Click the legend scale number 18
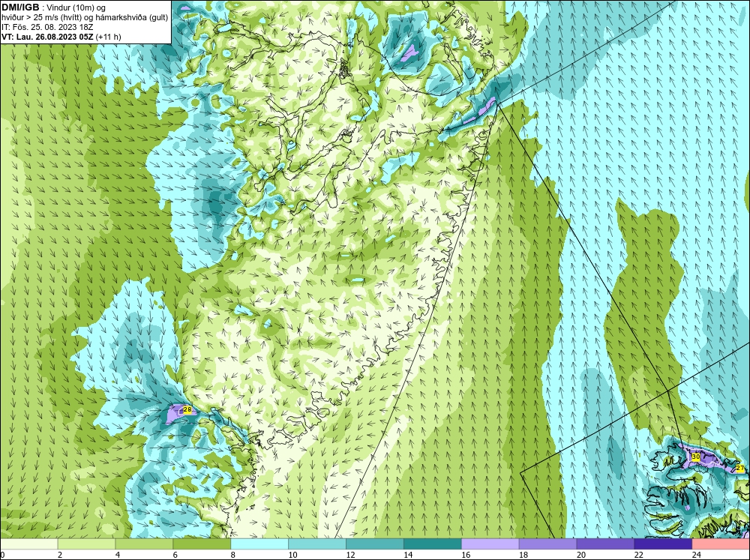This screenshot has width=750, height=560. click(x=523, y=555)
